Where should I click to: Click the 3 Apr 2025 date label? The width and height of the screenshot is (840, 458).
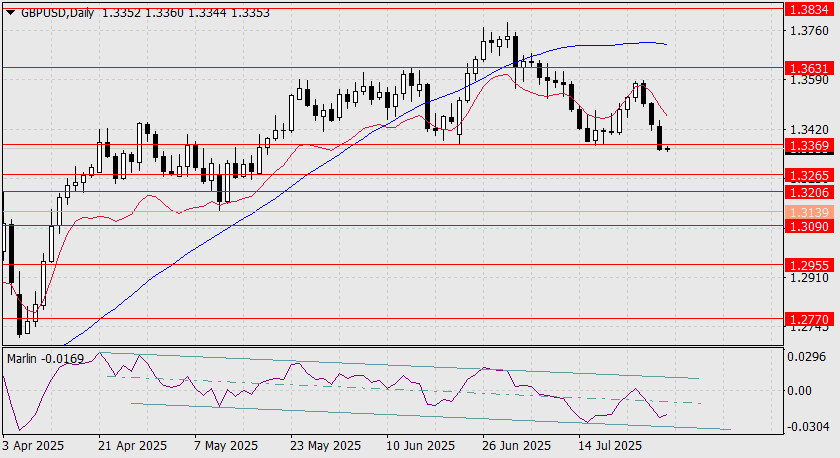pyautogui.click(x=33, y=446)
